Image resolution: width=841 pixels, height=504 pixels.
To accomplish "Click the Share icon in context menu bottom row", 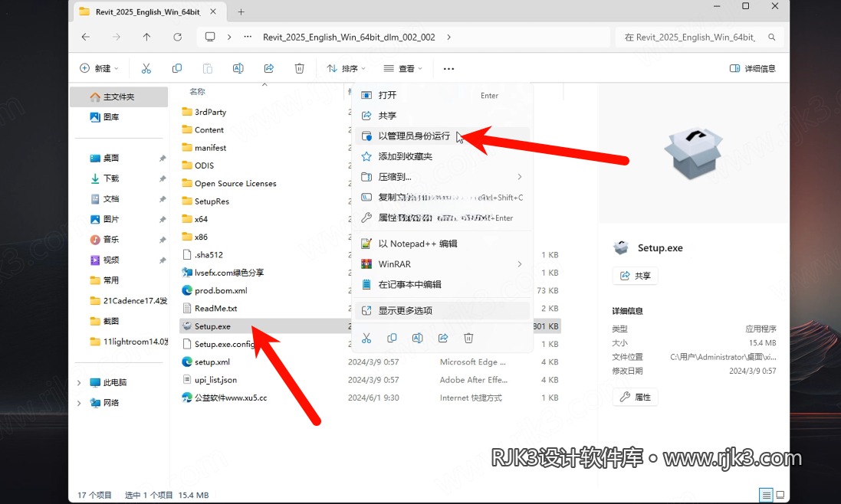I will coord(443,338).
